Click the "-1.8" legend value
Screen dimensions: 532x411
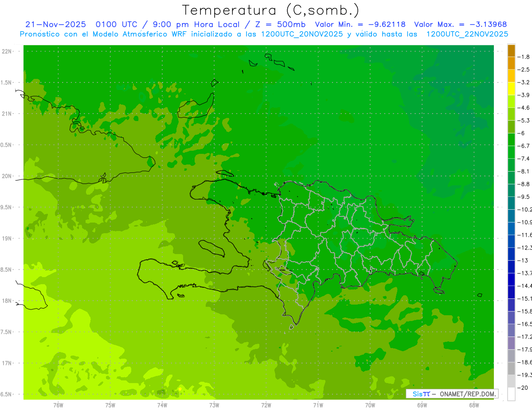(x=524, y=57)
